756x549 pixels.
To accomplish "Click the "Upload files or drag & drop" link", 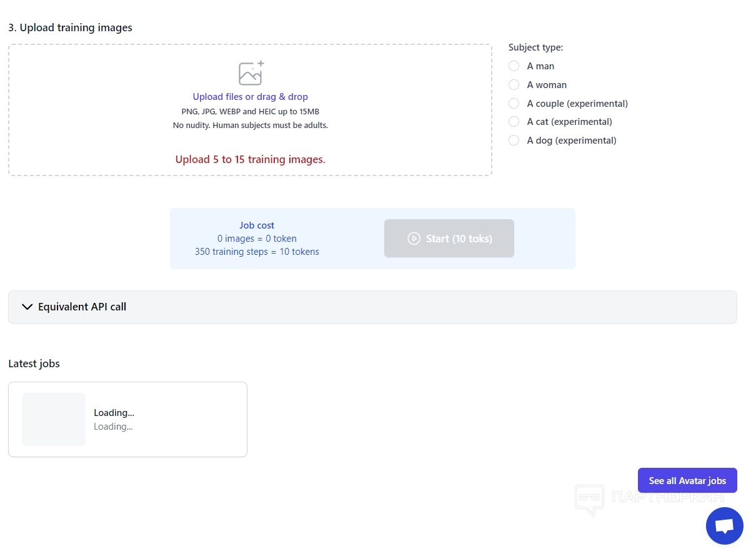I will point(250,97).
